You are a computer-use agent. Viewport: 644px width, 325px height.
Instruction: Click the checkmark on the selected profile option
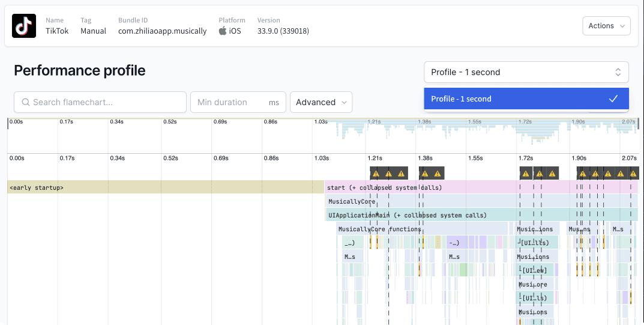(x=613, y=99)
